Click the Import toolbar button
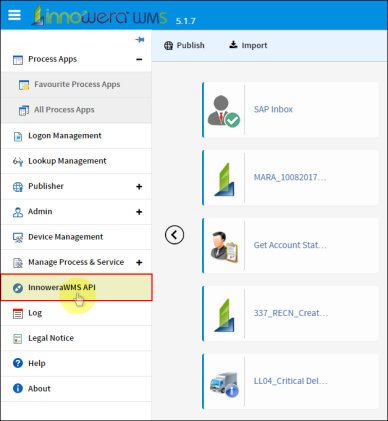388x421 pixels. [248, 45]
